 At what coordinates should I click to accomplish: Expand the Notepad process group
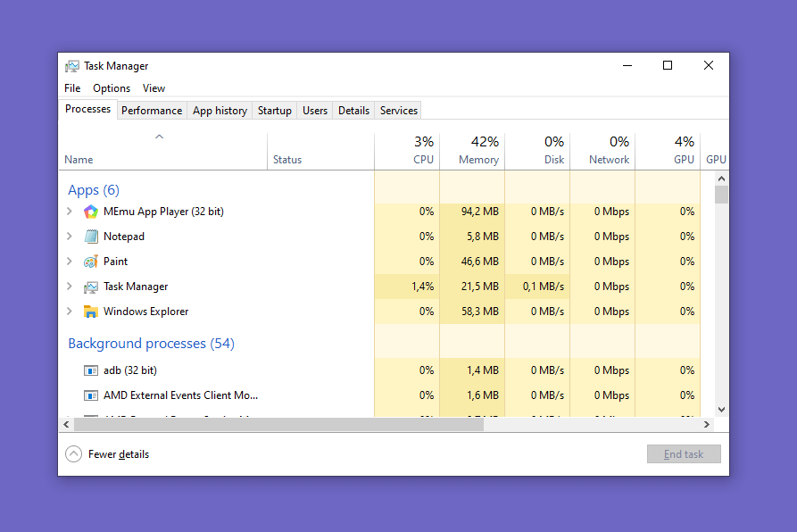70,236
